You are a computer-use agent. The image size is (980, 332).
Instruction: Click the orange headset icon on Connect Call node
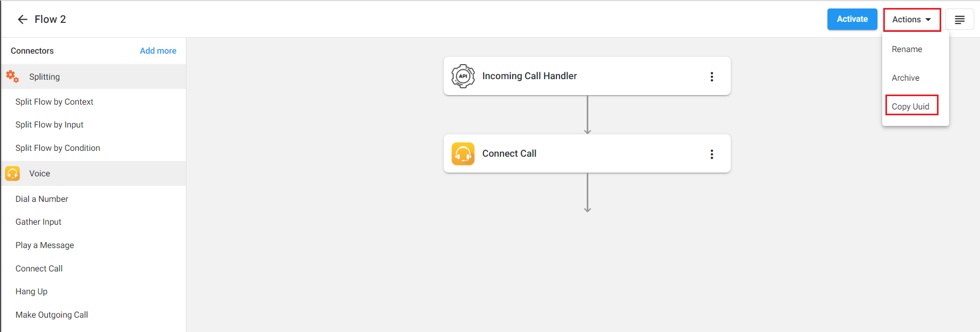point(463,154)
